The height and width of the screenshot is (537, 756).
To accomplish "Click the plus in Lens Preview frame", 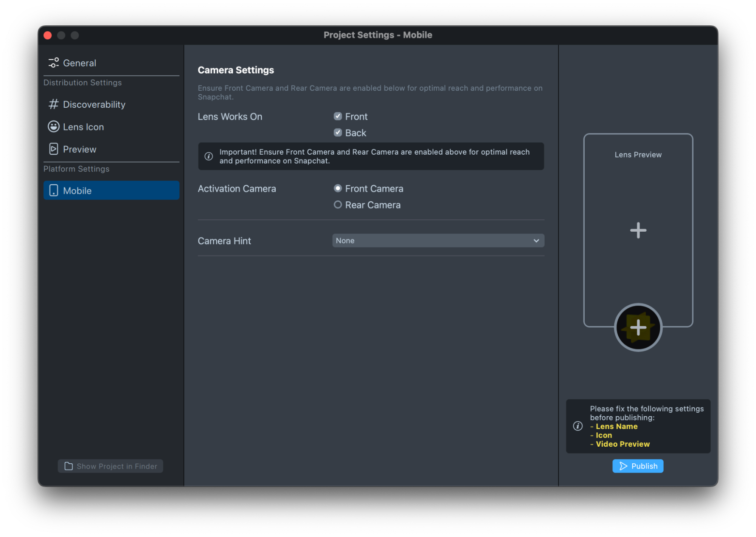I will [638, 230].
